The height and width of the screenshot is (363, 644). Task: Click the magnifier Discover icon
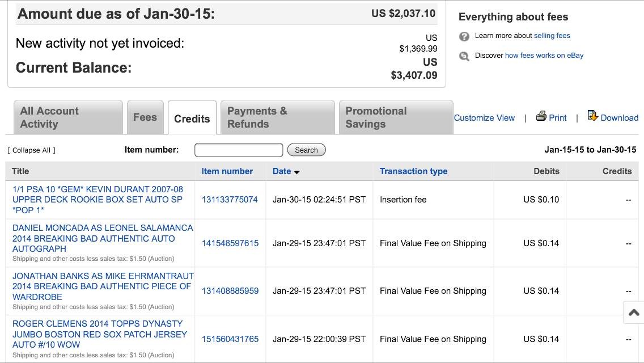pyautogui.click(x=464, y=56)
